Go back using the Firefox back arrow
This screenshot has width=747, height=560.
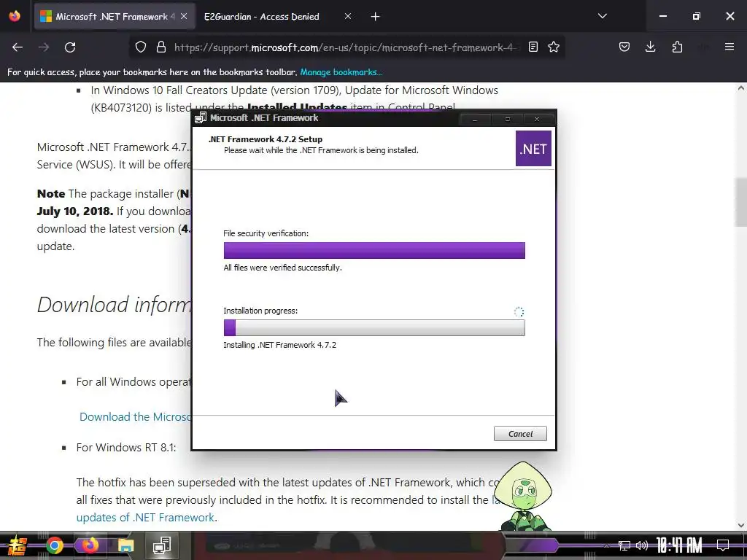coord(18,47)
